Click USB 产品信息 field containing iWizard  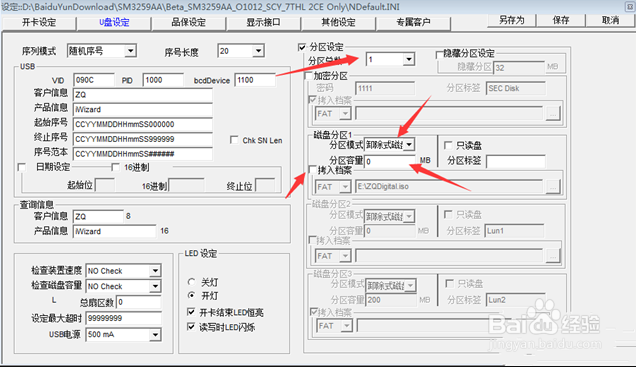tap(143, 109)
